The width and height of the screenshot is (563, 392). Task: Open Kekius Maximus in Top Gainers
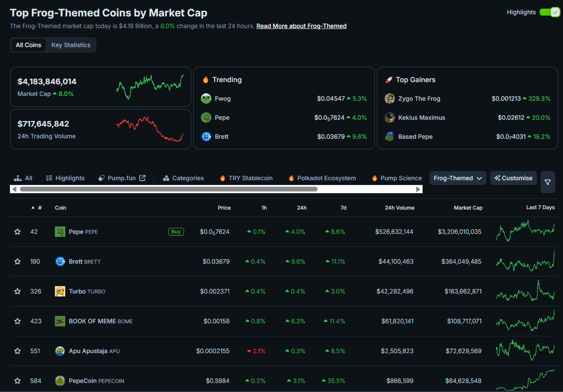(x=422, y=118)
